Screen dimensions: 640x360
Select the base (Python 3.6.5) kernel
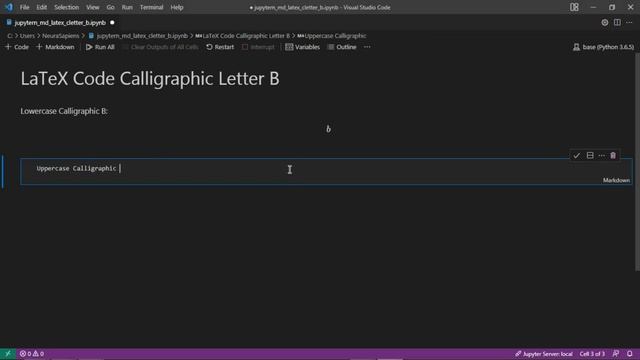point(604,47)
